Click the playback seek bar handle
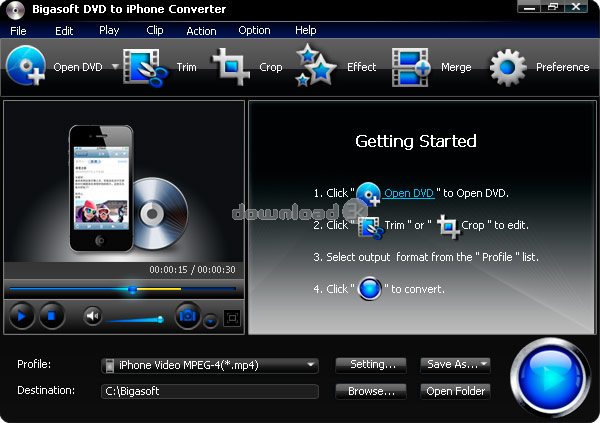Screen dimensions: 600x423 pos(132,289)
